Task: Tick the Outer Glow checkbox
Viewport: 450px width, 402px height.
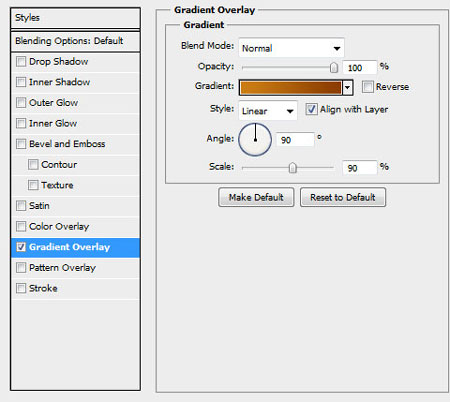Action: tap(21, 103)
